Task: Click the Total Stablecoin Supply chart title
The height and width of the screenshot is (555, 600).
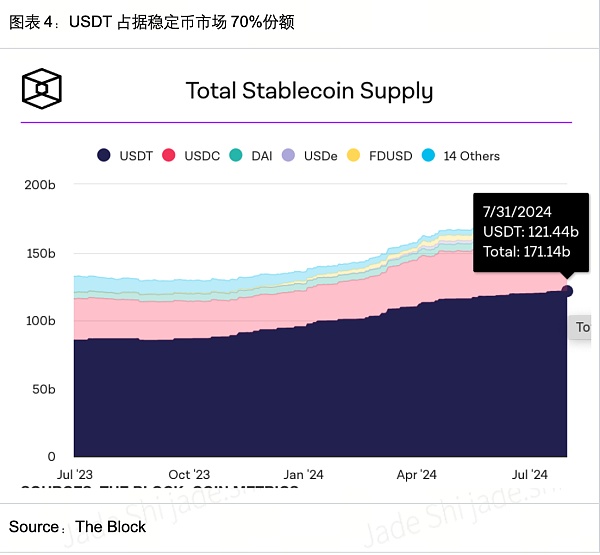Action: 309,91
